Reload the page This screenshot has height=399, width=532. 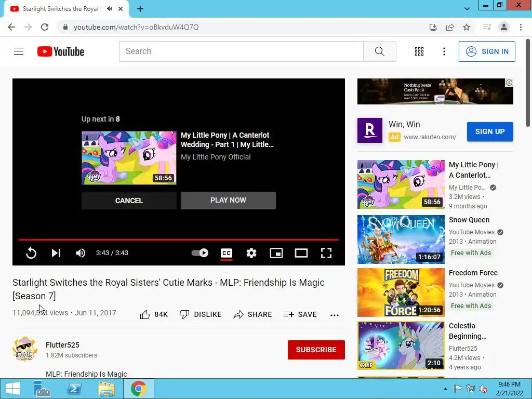click(45, 27)
